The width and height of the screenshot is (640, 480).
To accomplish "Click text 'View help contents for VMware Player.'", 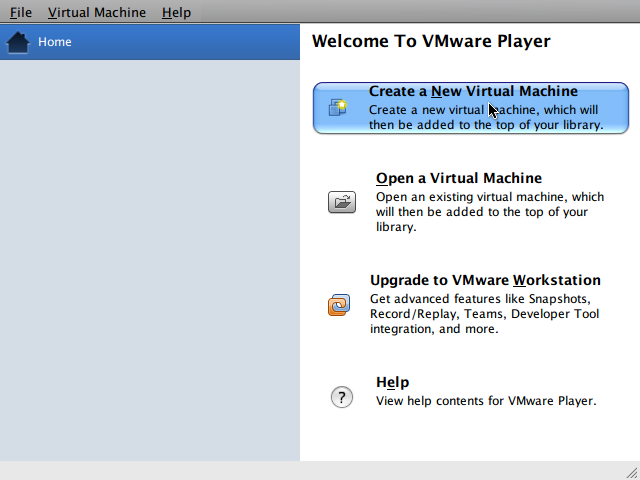I will [486, 401].
